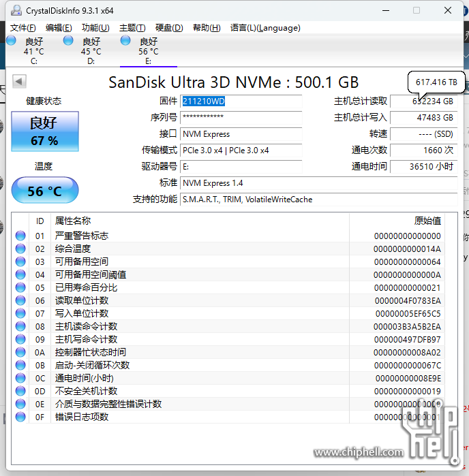469x476 pixels.
Task: Open the 硬盘(D) menu
Action: 169,28
